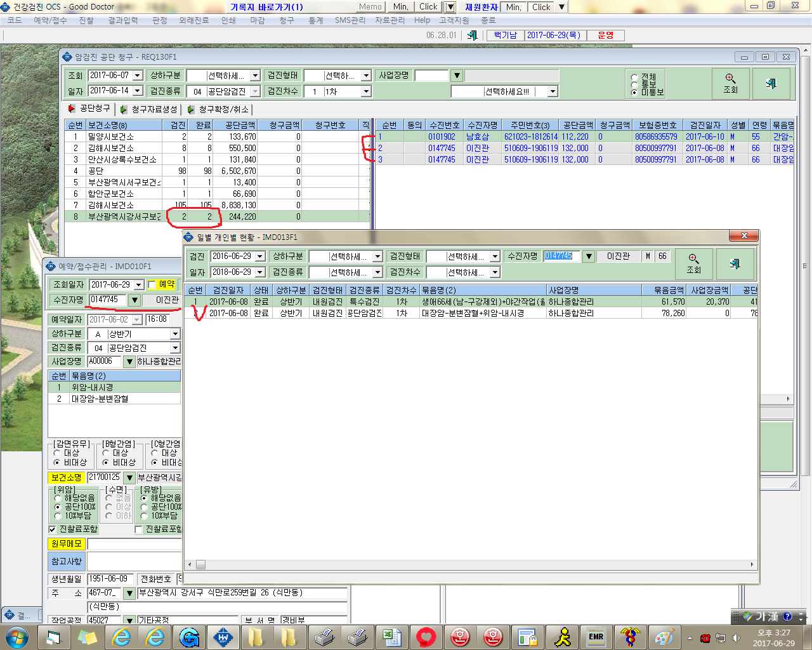Click the exit icon beside the 06.28.01 version label
Image resolution: width=812 pixels, height=650 pixels.
click(472, 36)
